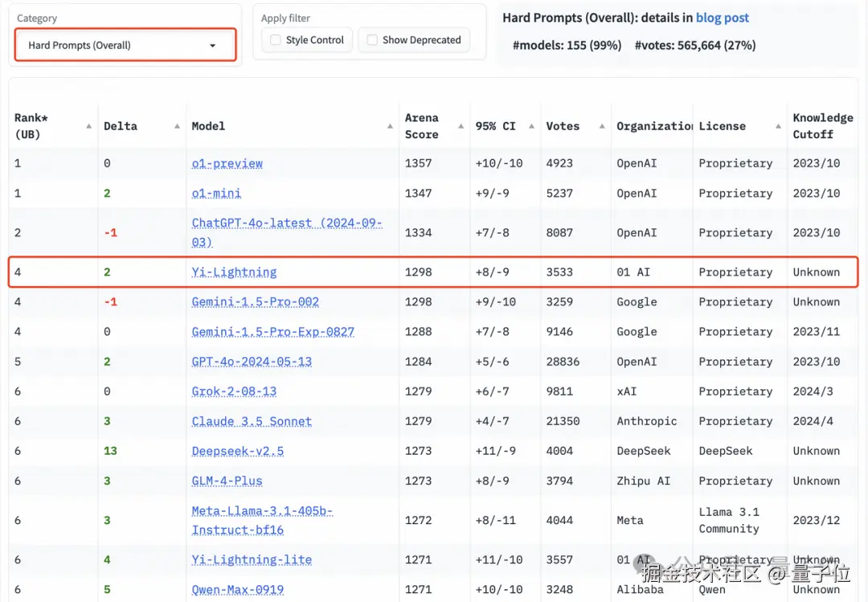Viewport: 868px width, 602px height.
Task: Open the blog post link
Action: coord(722,18)
